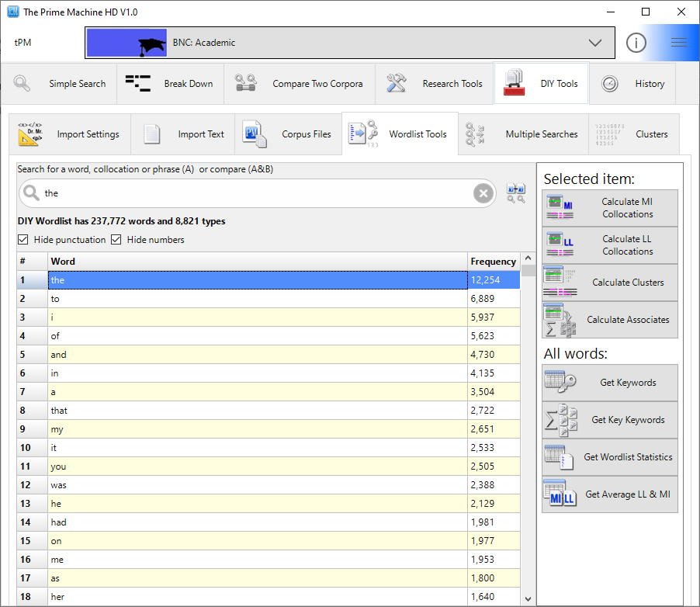Open the Corpus Files subtab label
This screenshot has width=700, height=607.
[x=307, y=134]
